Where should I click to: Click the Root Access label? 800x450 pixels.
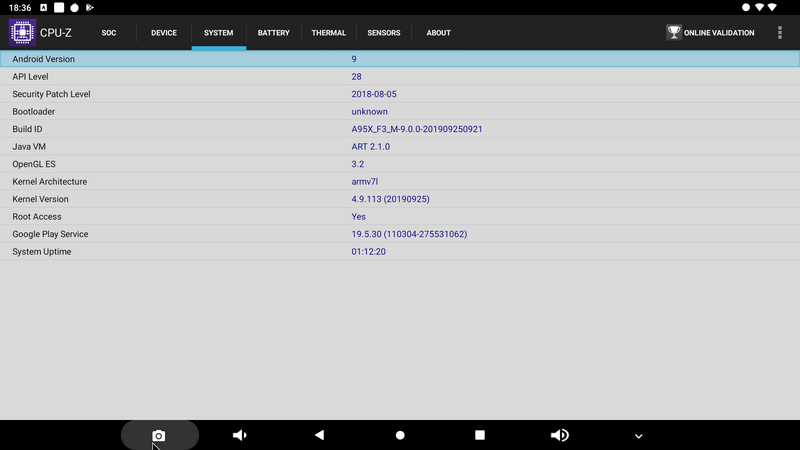point(37,217)
